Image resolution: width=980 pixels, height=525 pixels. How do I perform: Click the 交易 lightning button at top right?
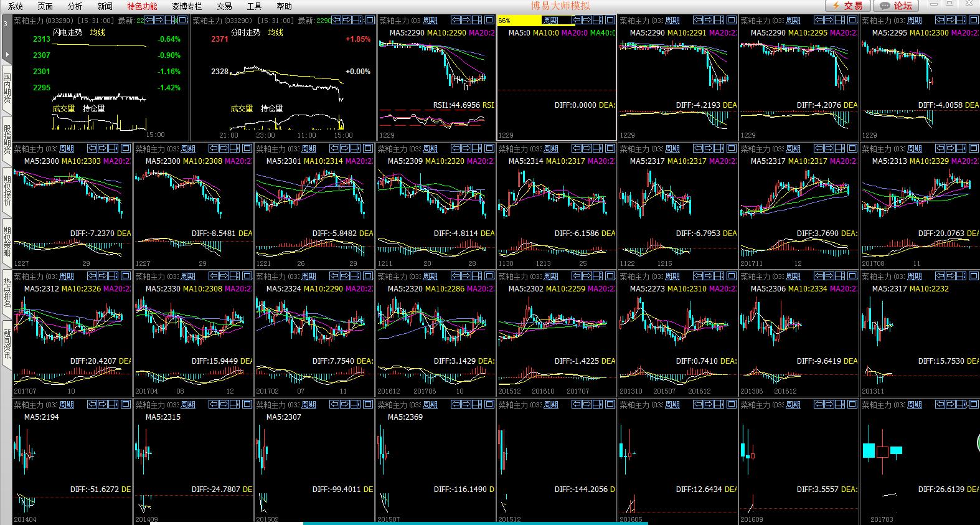(x=847, y=6)
